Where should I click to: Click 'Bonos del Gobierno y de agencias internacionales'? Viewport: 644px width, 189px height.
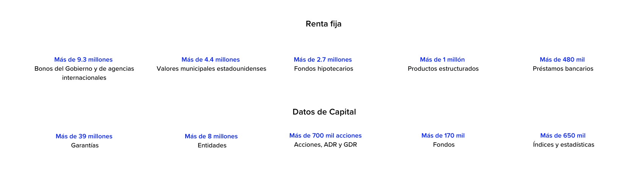84,73
